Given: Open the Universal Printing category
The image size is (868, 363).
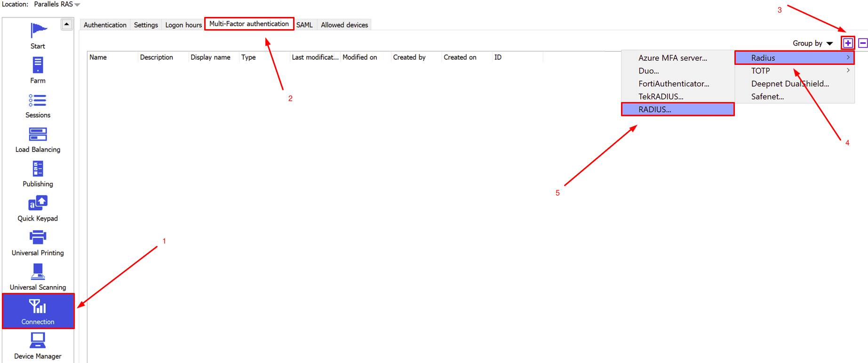Looking at the screenshot, I should [x=38, y=243].
